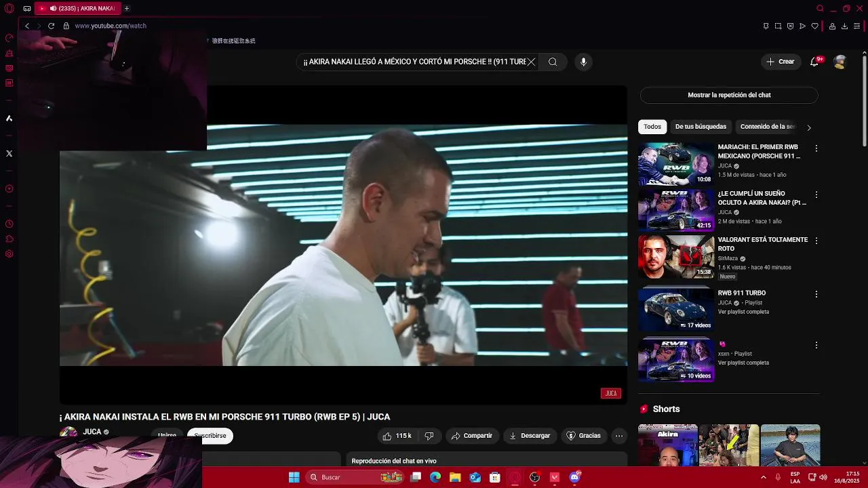This screenshot has width=868, height=488.
Task: Switch to the AKIRA NAKAI browser tab
Action: (77, 8)
